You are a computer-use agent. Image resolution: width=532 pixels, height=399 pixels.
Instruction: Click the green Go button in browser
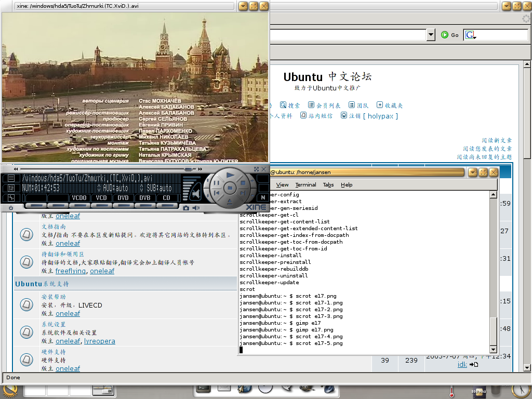point(449,35)
